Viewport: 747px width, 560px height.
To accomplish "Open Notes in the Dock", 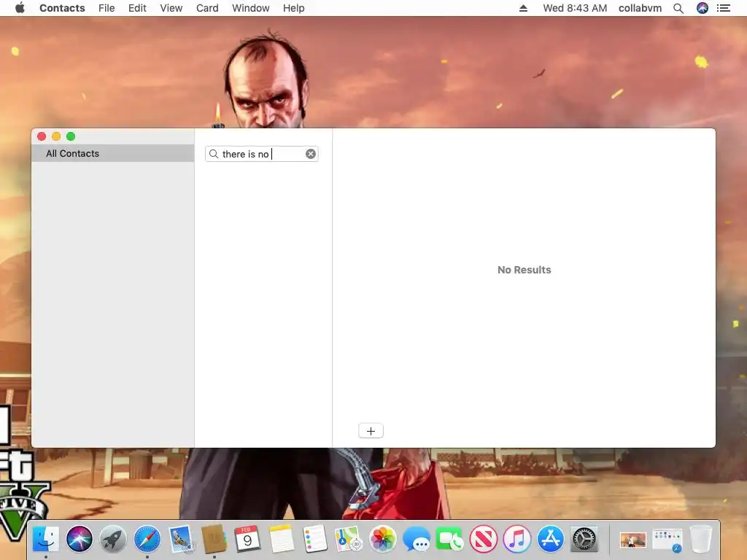I will (282, 539).
